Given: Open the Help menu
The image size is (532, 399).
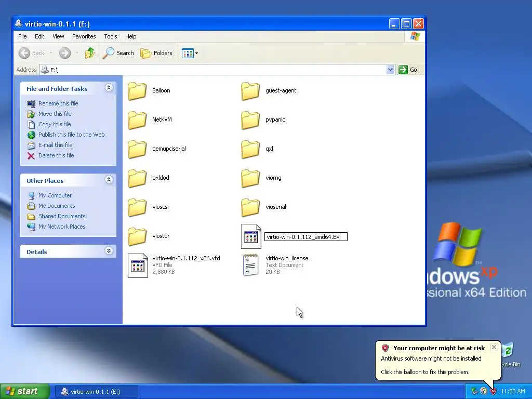Looking at the screenshot, I should (x=130, y=36).
